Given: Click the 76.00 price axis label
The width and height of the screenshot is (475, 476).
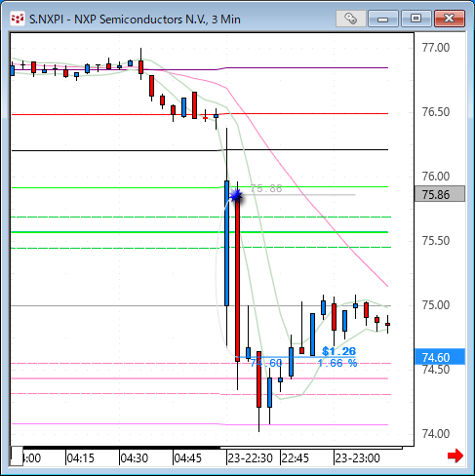Looking at the screenshot, I should pos(436,177).
